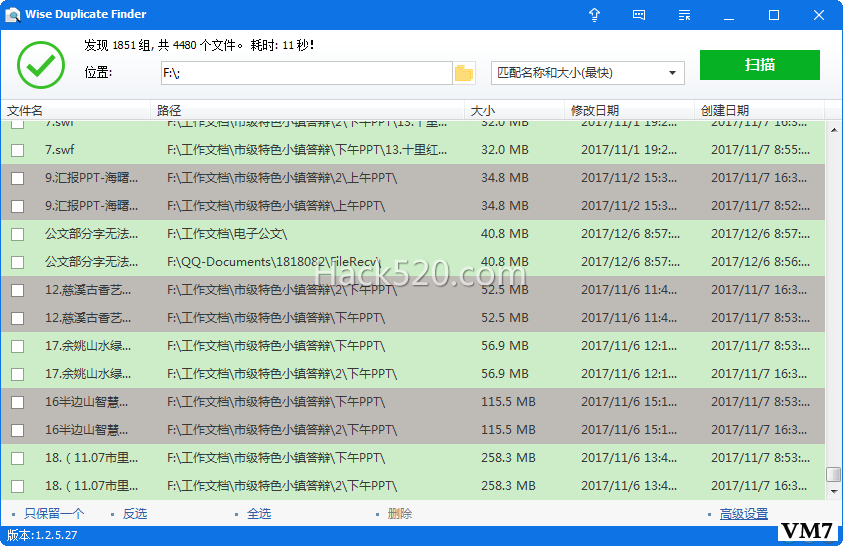Sort by 文件名 column header

[75, 111]
